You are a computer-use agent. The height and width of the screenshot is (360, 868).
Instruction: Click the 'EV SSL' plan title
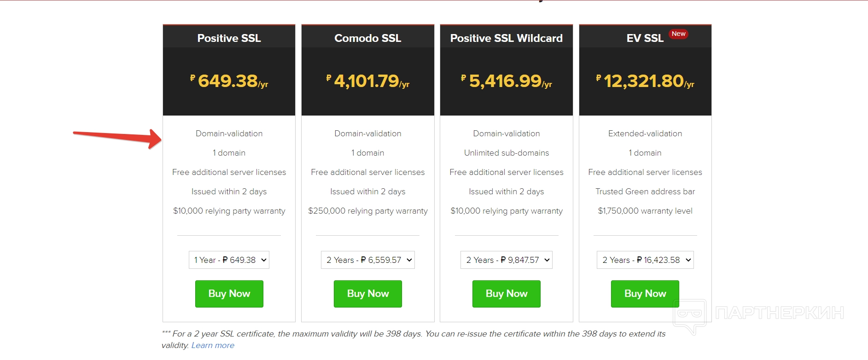click(645, 38)
